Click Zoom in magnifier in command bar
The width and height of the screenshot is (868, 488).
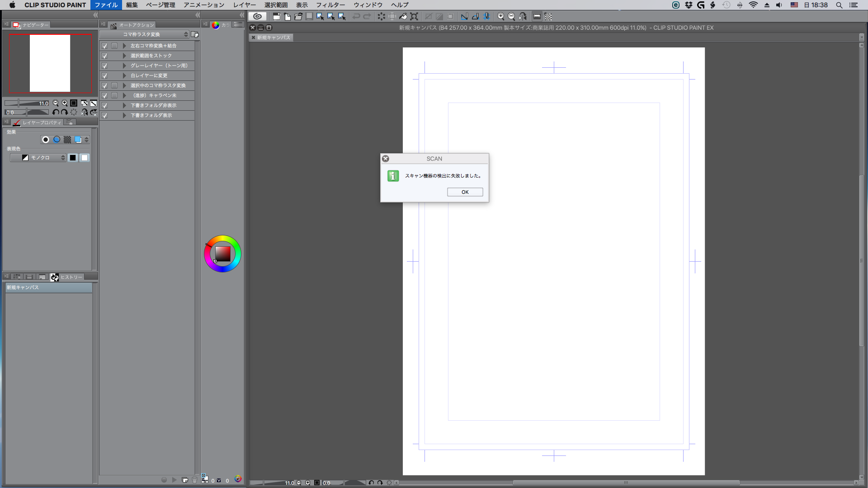point(500,16)
